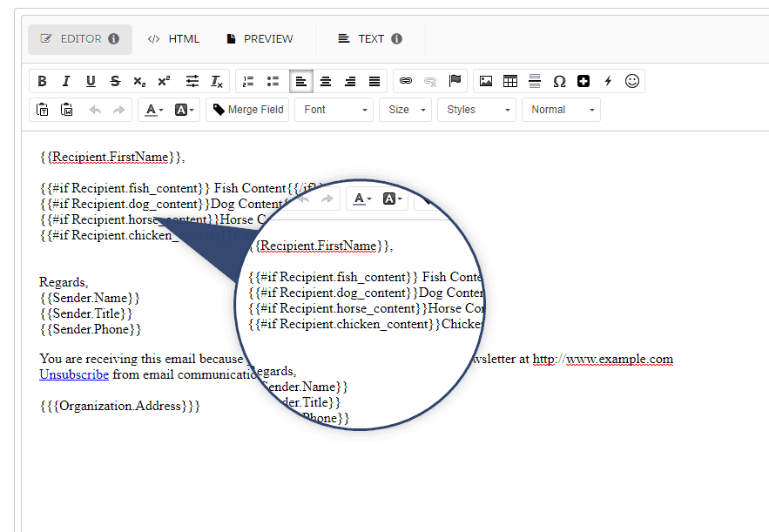Switch to the PREVIEW tab
Viewport: 769px width, 532px height.
pos(260,39)
